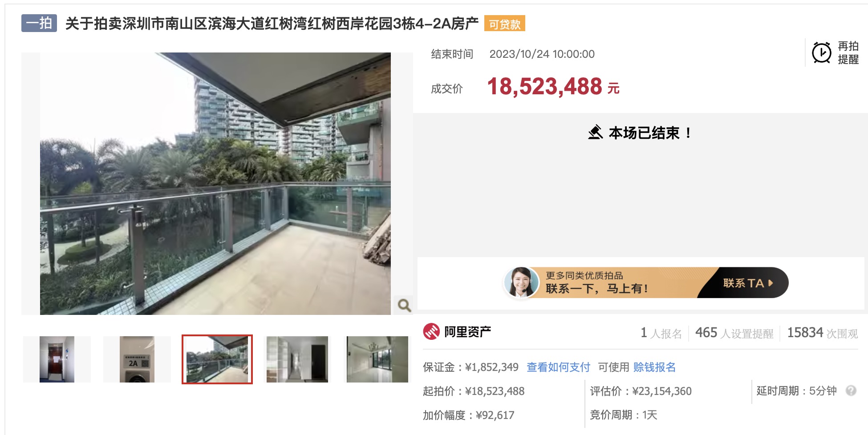Screen dimensions: 868x435
Task: Click the gavel icon next to 本场已结束
Action: 596,132
